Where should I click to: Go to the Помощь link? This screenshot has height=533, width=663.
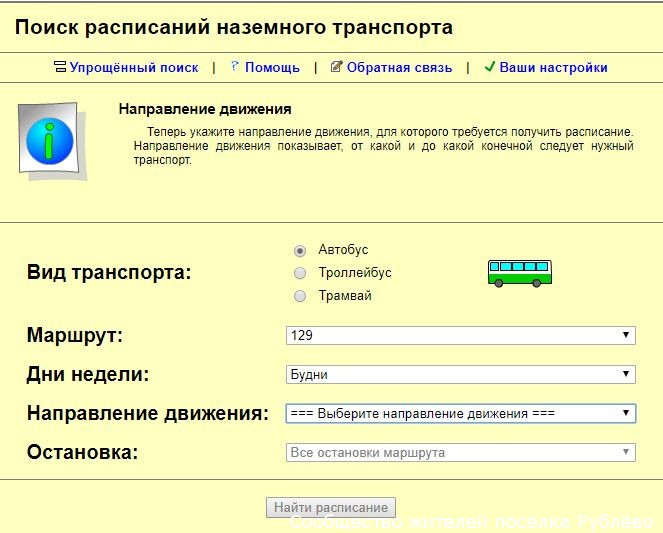click(272, 68)
